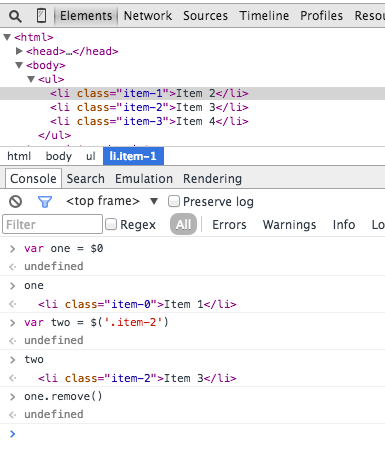Click the console Filter text field
The image size is (385, 458).
[52, 224]
